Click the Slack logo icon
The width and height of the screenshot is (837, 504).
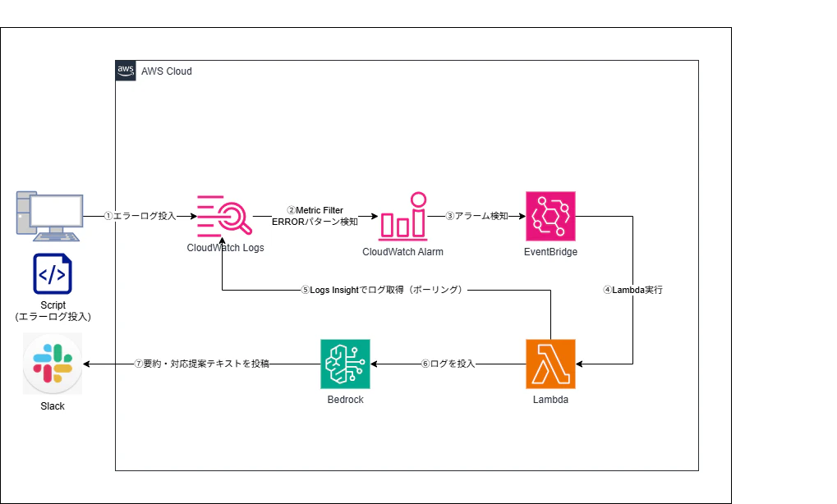click(x=53, y=364)
